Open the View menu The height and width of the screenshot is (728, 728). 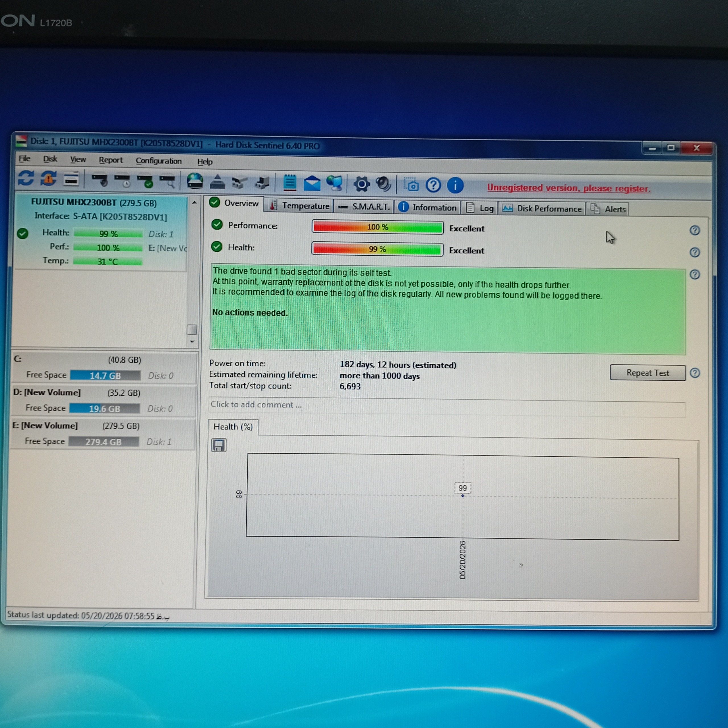78,159
